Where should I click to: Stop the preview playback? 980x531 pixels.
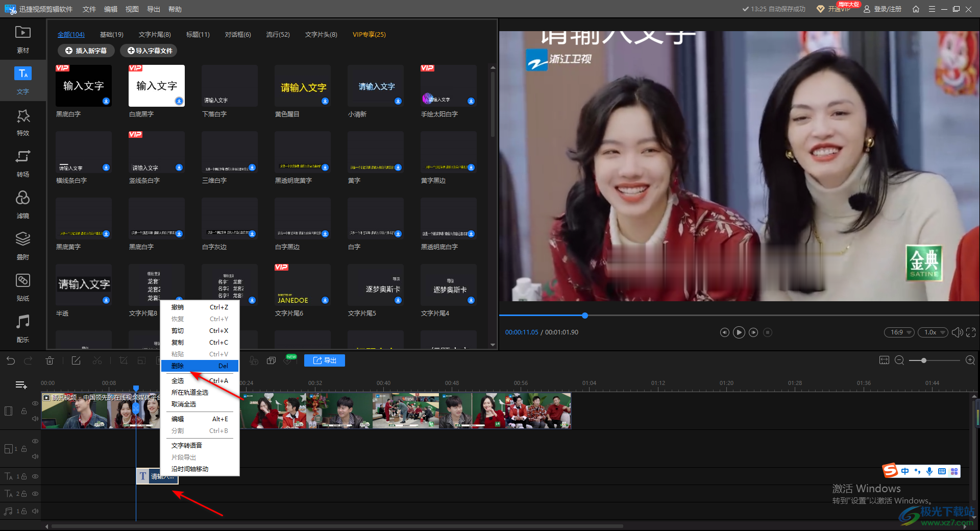click(x=768, y=332)
